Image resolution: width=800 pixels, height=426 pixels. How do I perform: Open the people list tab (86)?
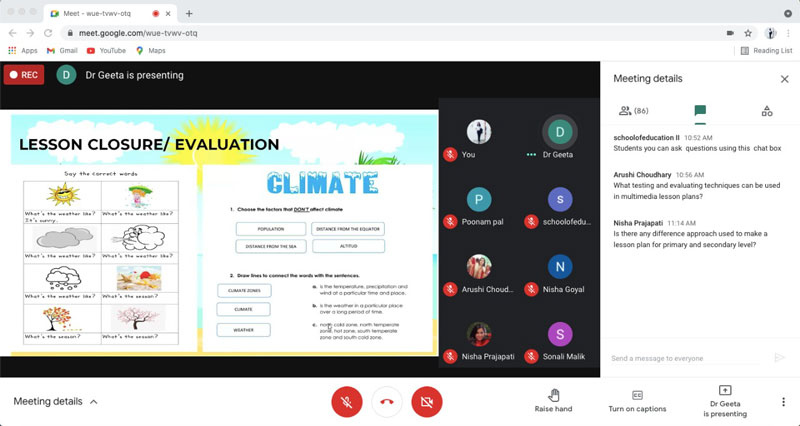coord(634,111)
